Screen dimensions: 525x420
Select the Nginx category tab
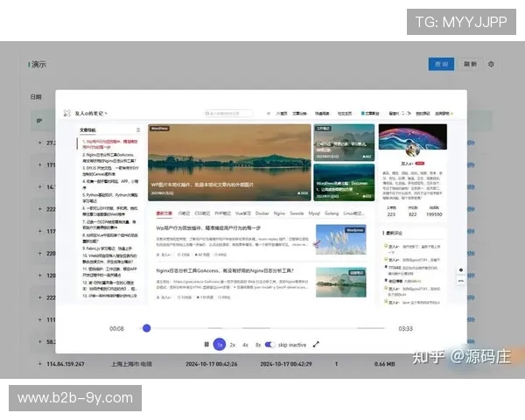point(281,213)
